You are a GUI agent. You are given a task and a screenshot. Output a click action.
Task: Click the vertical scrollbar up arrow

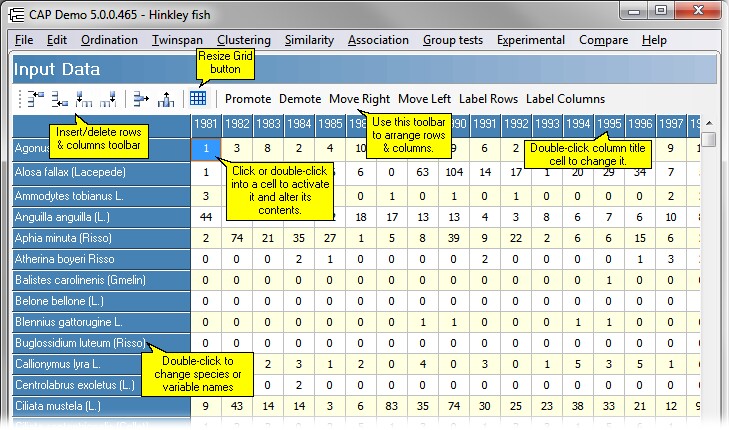pyautogui.click(x=709, y=123)
